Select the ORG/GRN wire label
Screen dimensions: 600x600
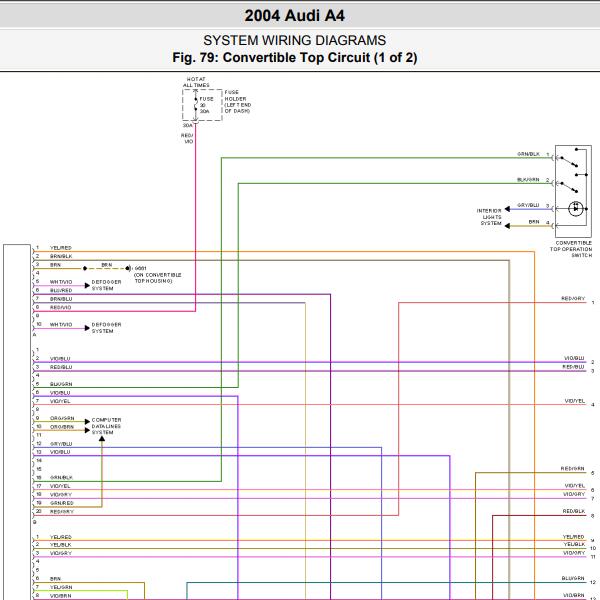(62, 418)
